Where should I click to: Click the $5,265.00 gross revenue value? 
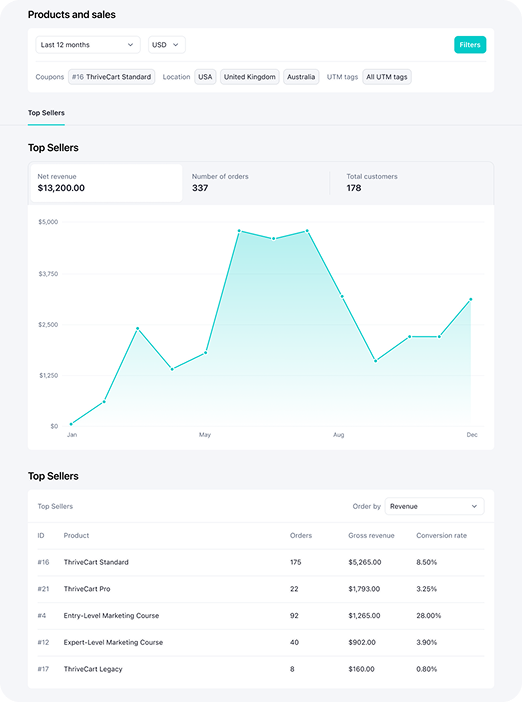click(x=365, y=562)
